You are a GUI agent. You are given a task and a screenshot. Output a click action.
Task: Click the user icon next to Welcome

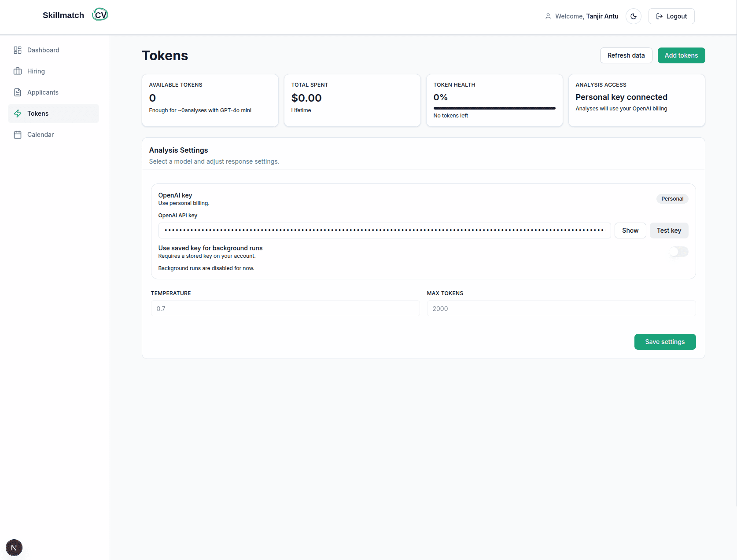point(548,16)
